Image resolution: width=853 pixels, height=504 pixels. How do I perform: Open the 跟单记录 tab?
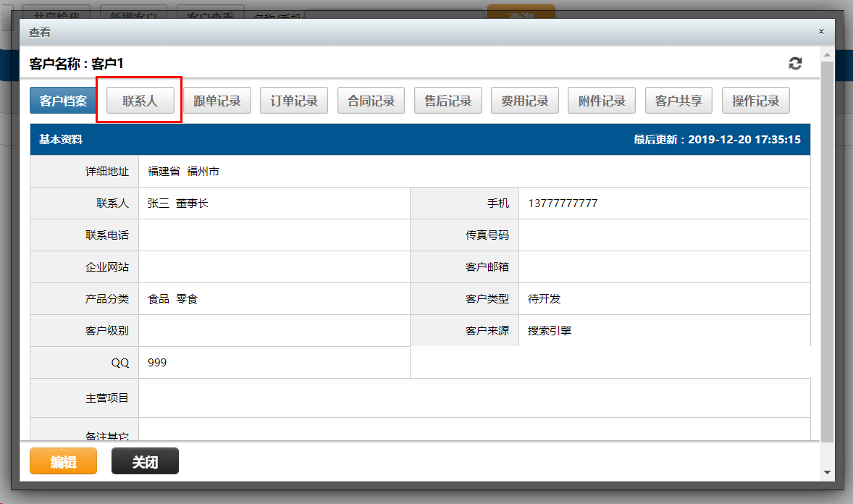click(x=217, y=101)
